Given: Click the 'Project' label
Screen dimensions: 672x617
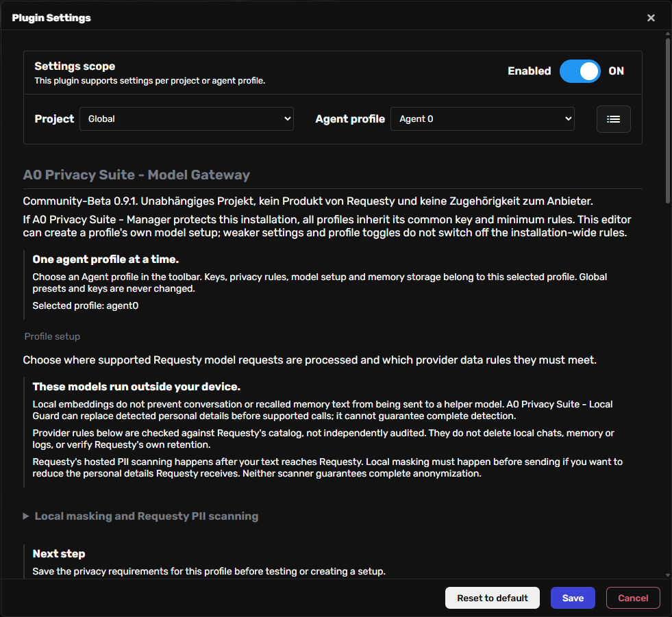Looking at the screenshot, I should click(54, 118).
